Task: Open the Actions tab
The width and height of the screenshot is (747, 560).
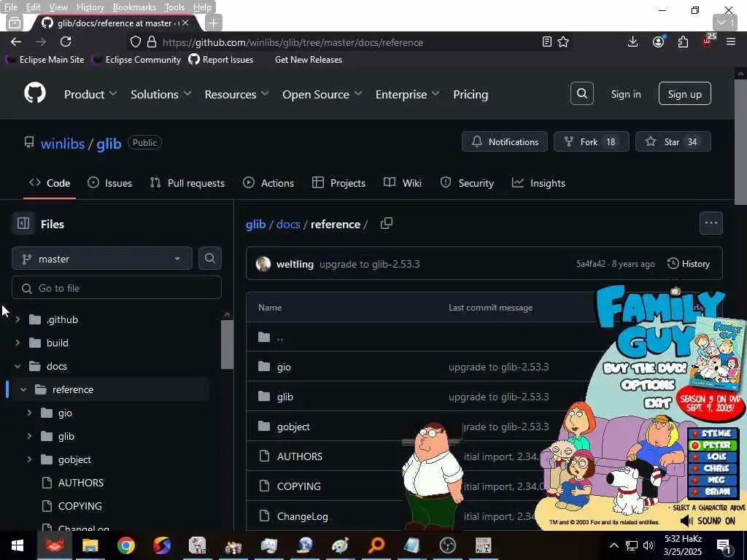Action: tap(268, 183)
